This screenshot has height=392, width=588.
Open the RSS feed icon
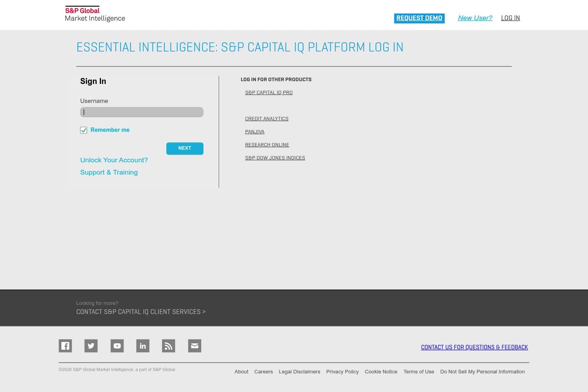click(169, 346)
